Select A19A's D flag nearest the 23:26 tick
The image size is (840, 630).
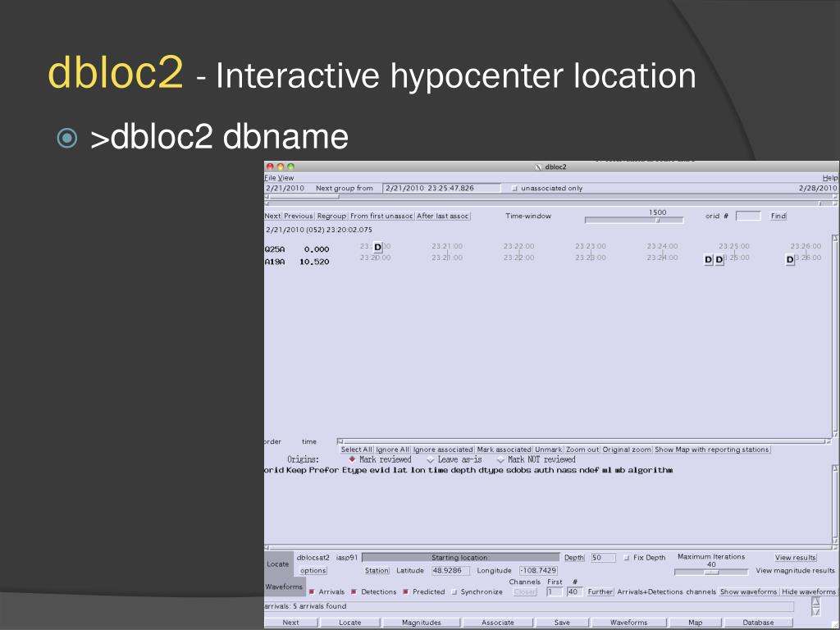click(x=790, y=260)
